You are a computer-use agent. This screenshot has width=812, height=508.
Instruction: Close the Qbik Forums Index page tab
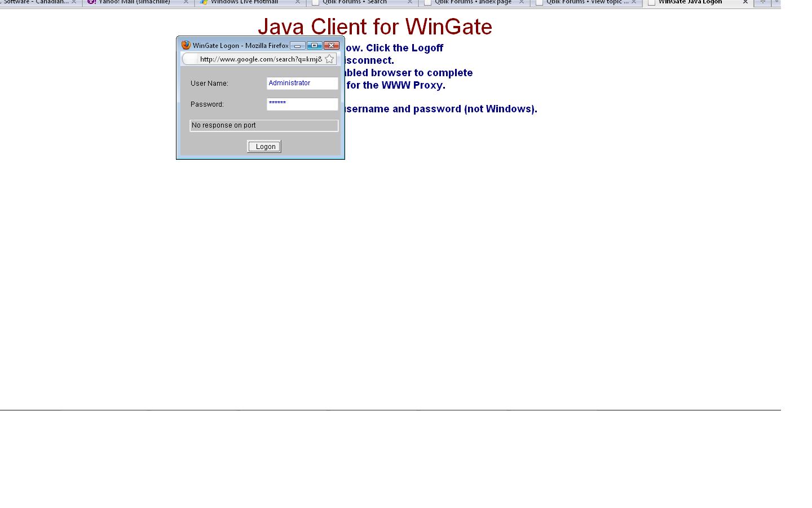tap(522, 2)
